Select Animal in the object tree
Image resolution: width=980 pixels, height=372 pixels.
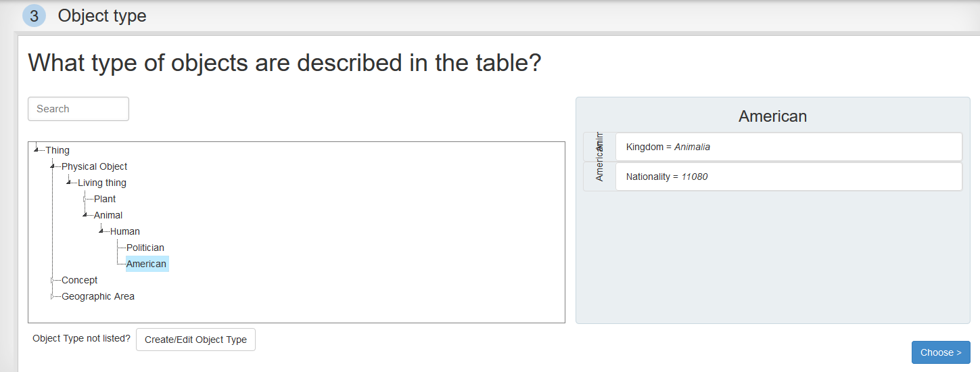pyautogui.click(x=108, y=215)
